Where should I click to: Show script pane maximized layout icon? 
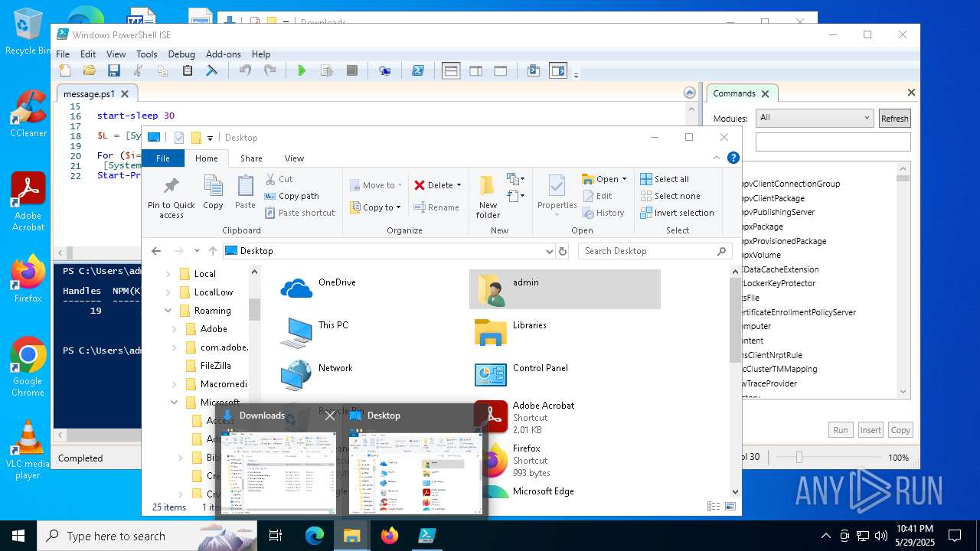click(x=501, y=70)
